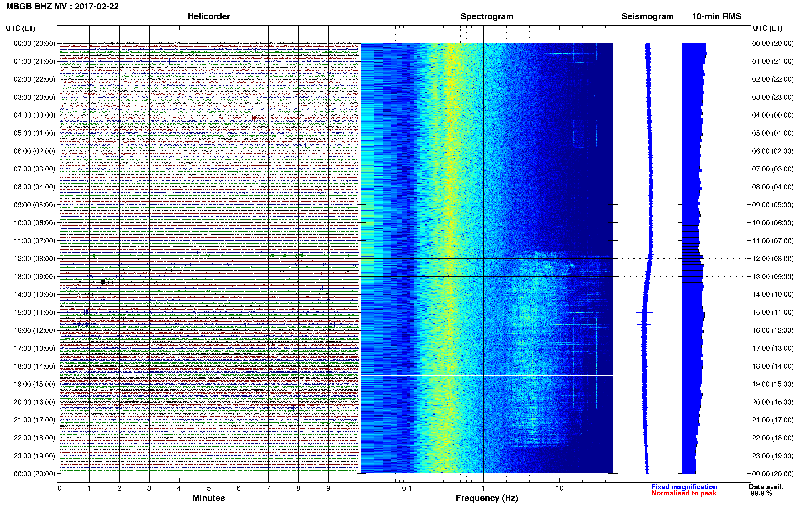Click the 'Seismogram' panel heading
The height and width of the screenshot is (508, 812).
coord(648,16)
